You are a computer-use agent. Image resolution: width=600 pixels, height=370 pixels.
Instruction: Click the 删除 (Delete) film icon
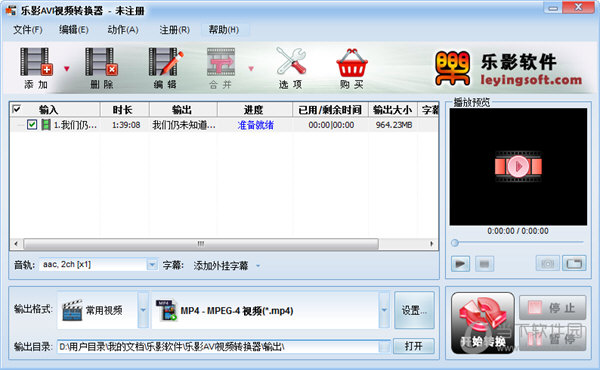point(101,62)
